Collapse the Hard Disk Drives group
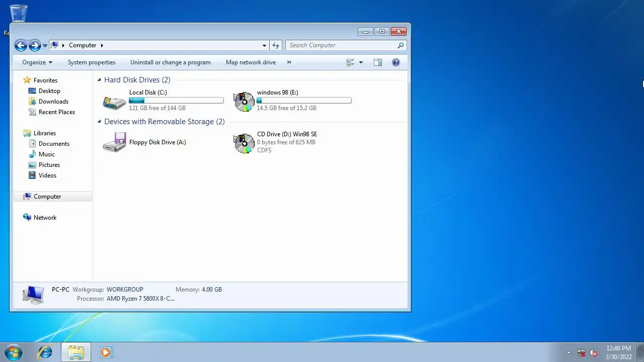Image resolution: width=644 pixels, height=362 pixels. pos(99,80)
